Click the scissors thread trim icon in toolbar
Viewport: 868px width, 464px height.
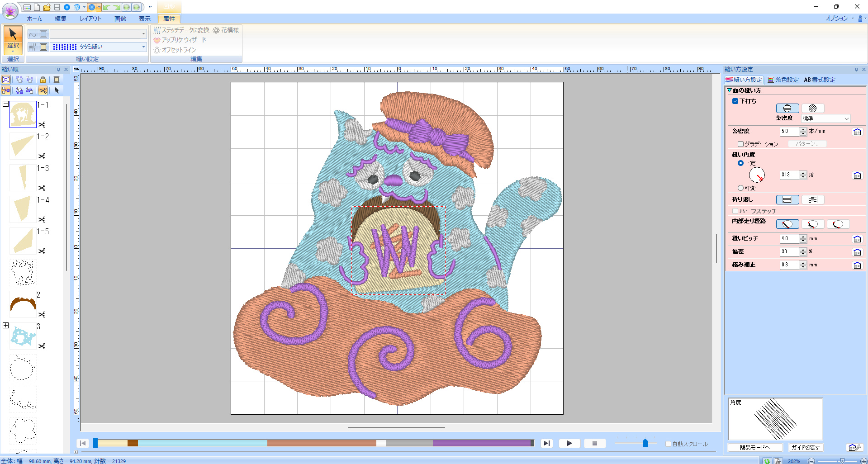(x=43, y=90)
